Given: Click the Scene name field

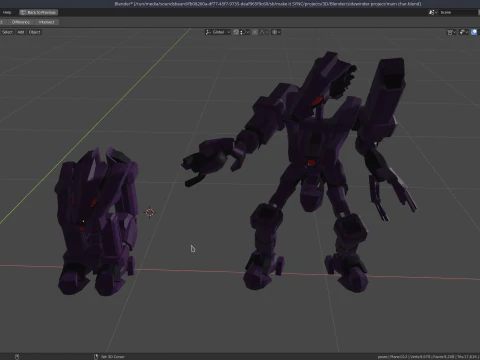Looking at the screenshot, I should click(x=458, y=12).
